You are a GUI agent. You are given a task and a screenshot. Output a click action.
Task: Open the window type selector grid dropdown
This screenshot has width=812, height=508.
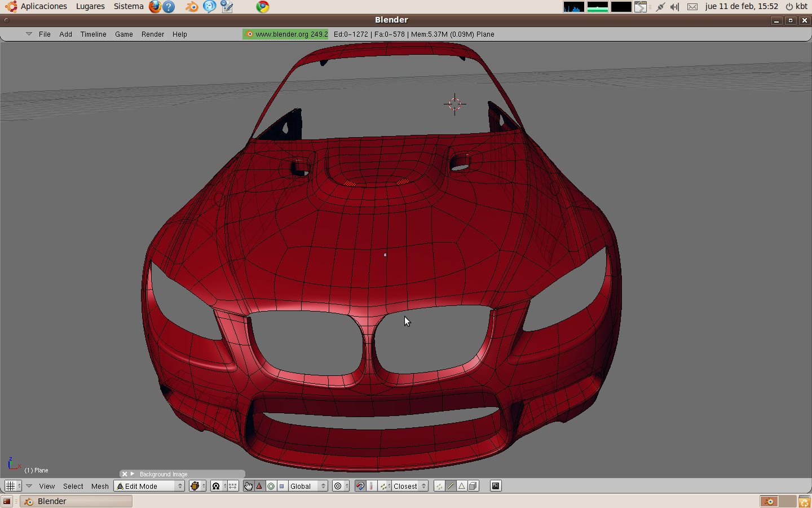[13, 486]
